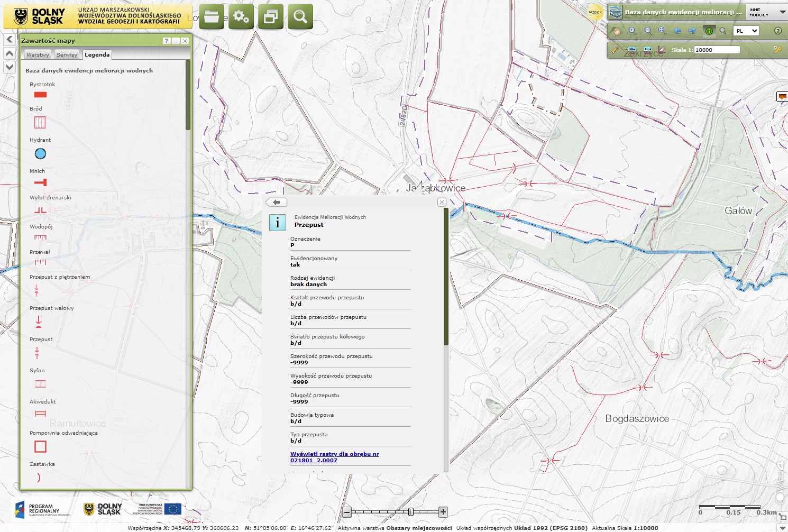Click the back arrow in info popup
This screenshot has width=788, height=532.
276,202
